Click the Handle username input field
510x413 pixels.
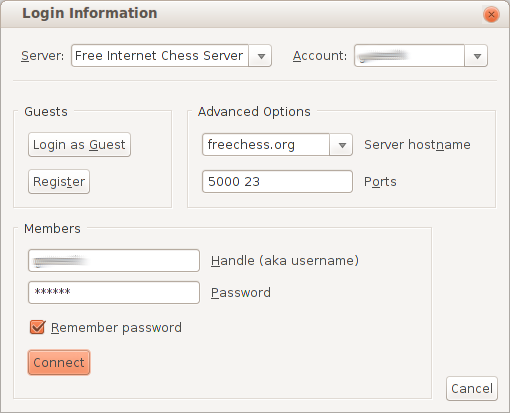[x=114, y=260]
